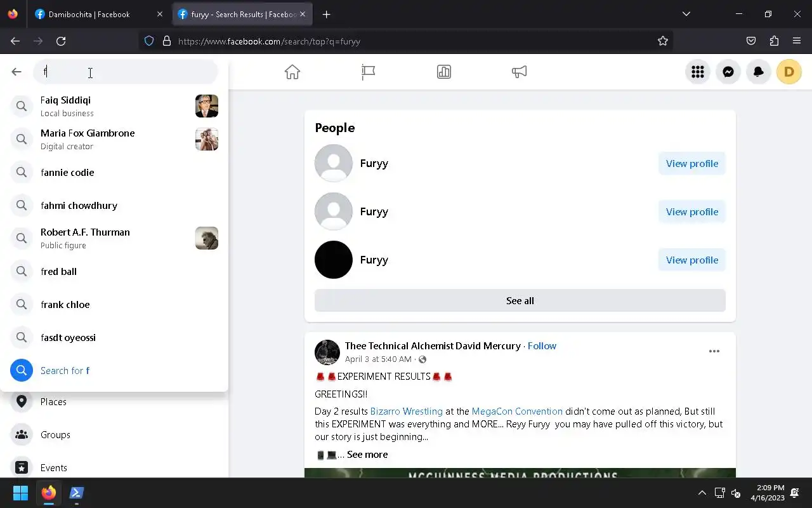This screenshot has height=508, width=812.
Task: Choose fahmi chowdhury suggestion
Action: 114,205
